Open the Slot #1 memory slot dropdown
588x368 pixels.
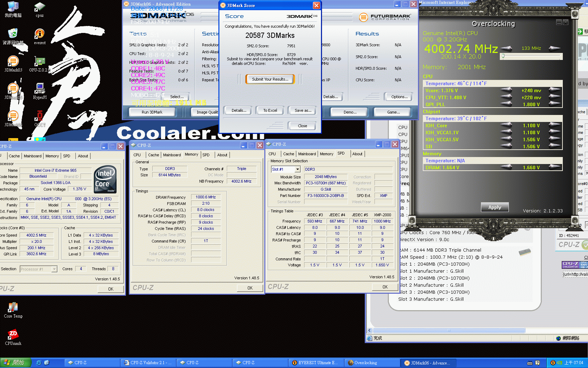[x=297, y=169]
